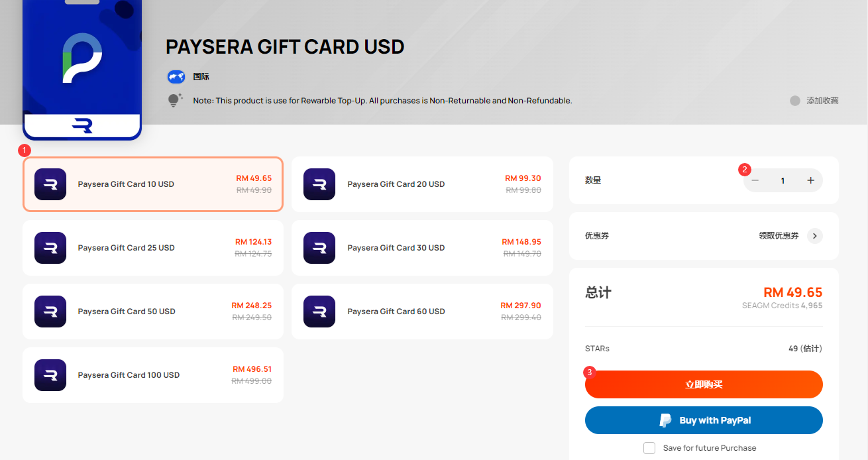
Task: Click the 立即购买 buy now button
Action: tap(704, 384)
